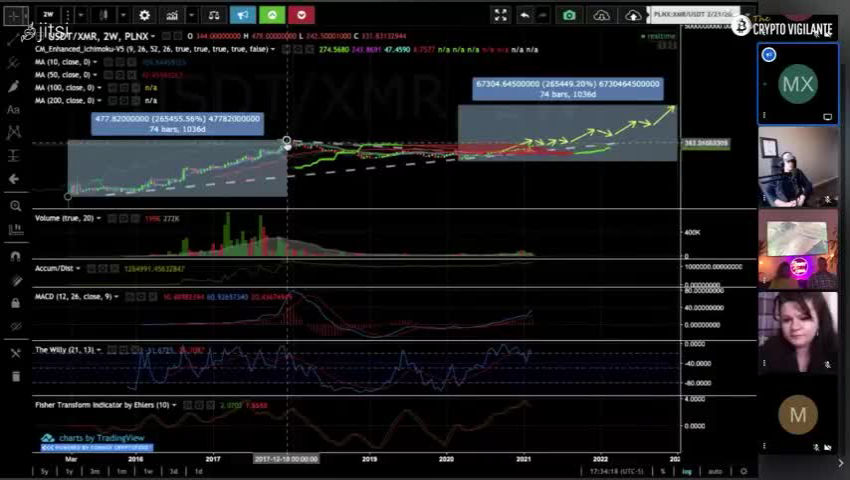Click the compare scales balance icon

click(214, 15)
